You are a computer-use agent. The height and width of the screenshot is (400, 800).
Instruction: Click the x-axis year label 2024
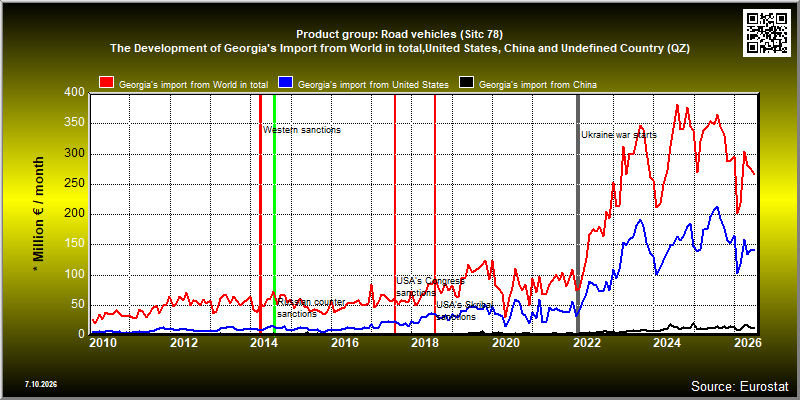[669, 342]
